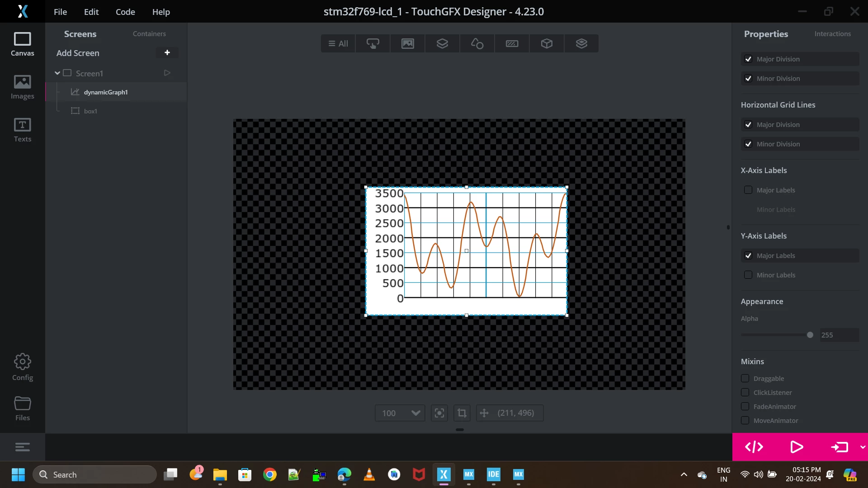Screen dimensions: 868x488
Task: Open the Config settings gear
Action: click(x=22, y=367)
